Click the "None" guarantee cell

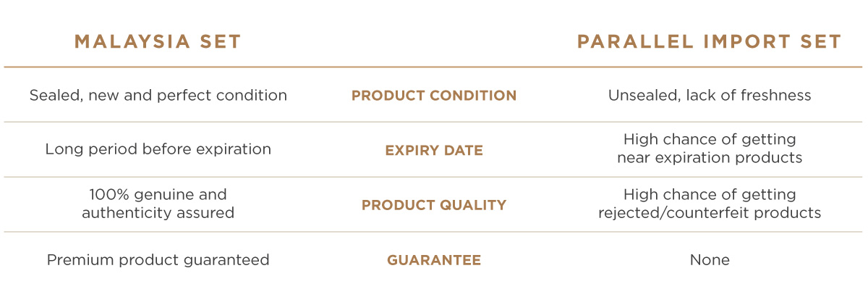pos(710,259)
